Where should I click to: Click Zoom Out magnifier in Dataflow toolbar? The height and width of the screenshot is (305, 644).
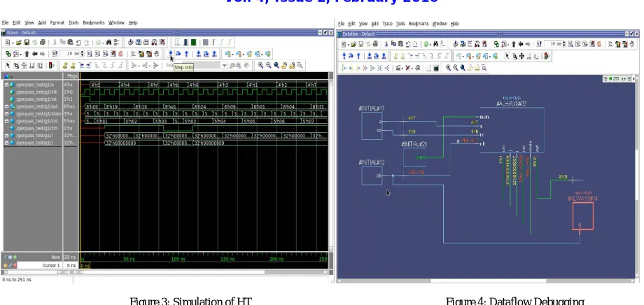coord(456,68)
